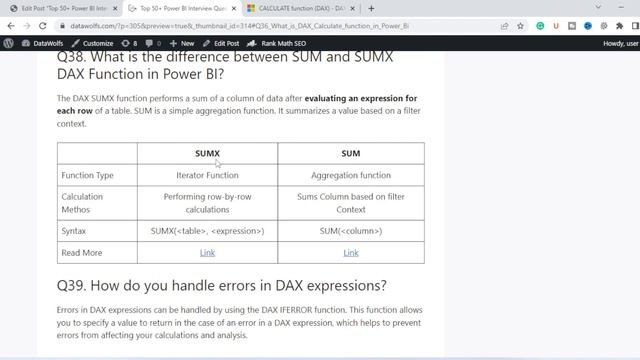This screenshot has width=640, height=360.
Task: Click the Function Type row label
Action: (x=87, y=175)
